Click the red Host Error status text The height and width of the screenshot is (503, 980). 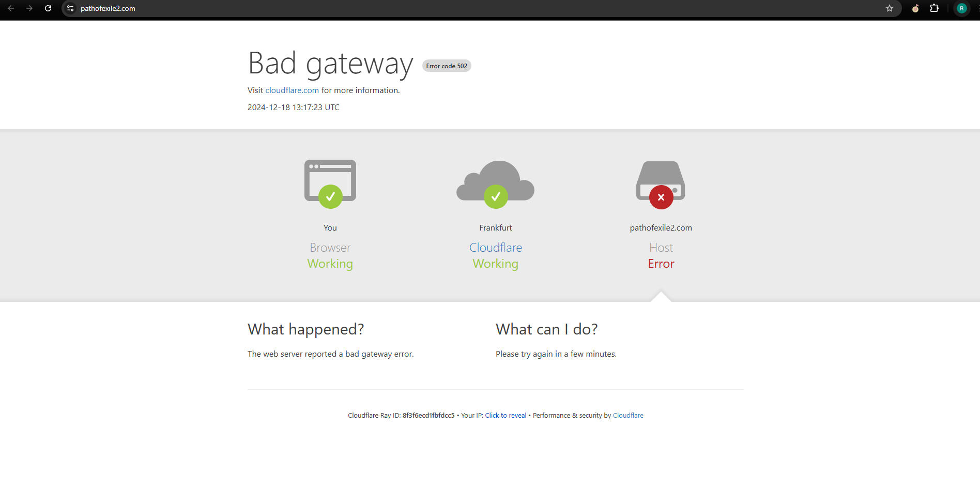(x=661, y=264)
